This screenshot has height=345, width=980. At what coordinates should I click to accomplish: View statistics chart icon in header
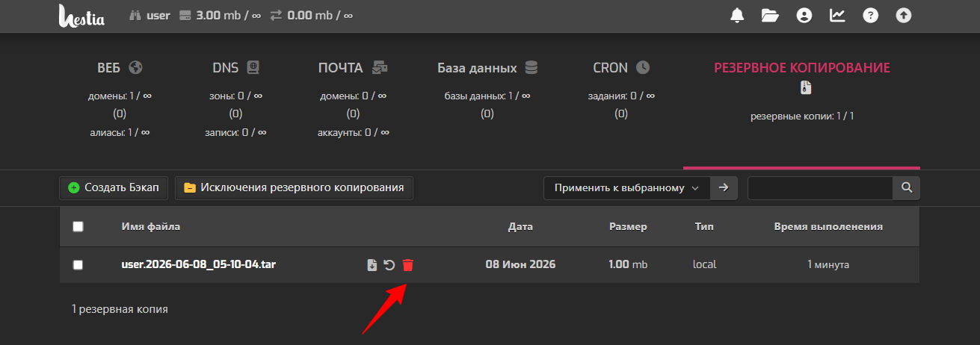tap(837, 15)
